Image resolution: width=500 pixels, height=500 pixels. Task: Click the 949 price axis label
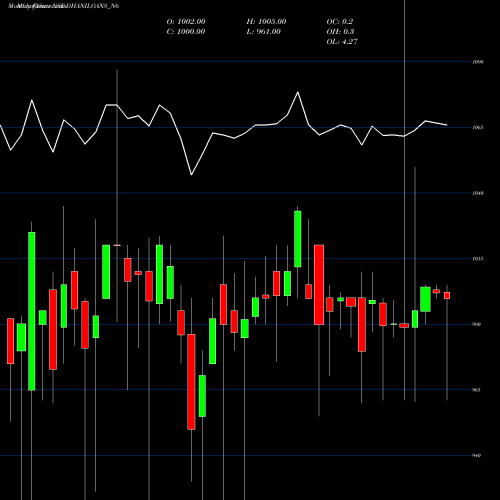pos(477,455)
